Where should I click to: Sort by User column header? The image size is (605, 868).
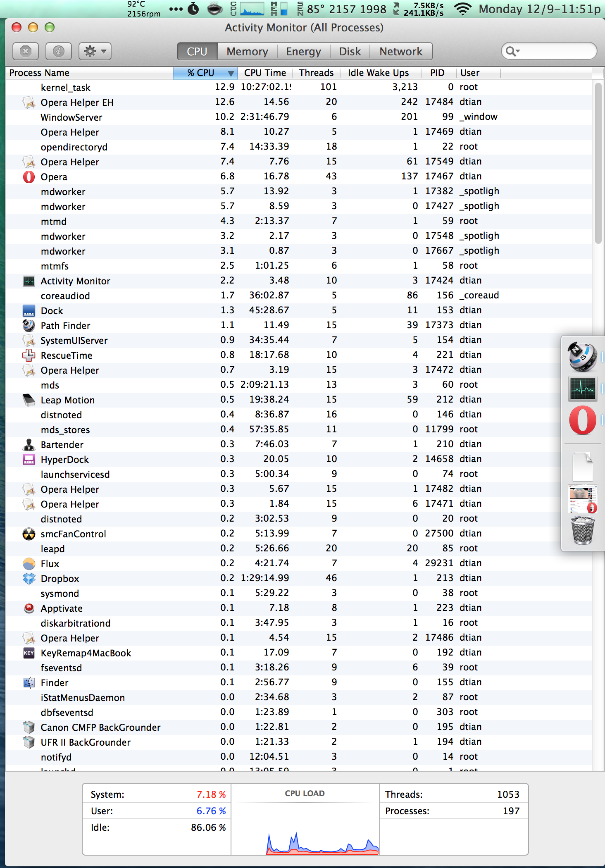(478, 73)
